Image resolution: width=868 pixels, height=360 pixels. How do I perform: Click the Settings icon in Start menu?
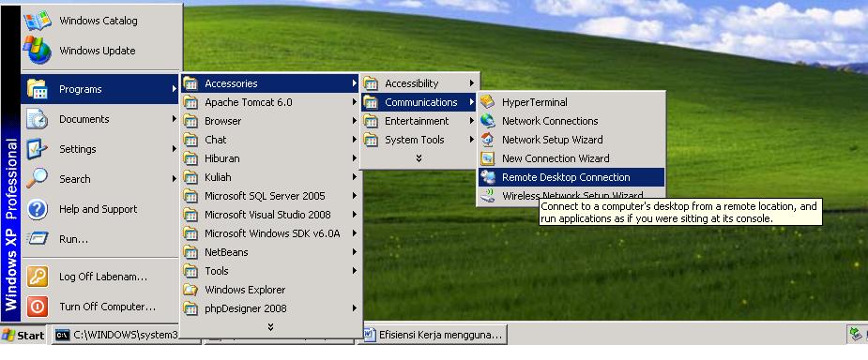tap(38, 149)
